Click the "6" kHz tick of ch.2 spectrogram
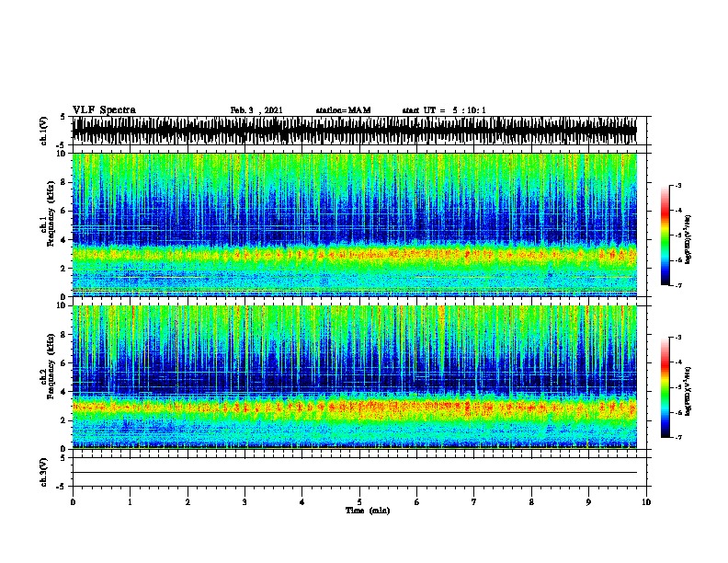 coord(64,363)
